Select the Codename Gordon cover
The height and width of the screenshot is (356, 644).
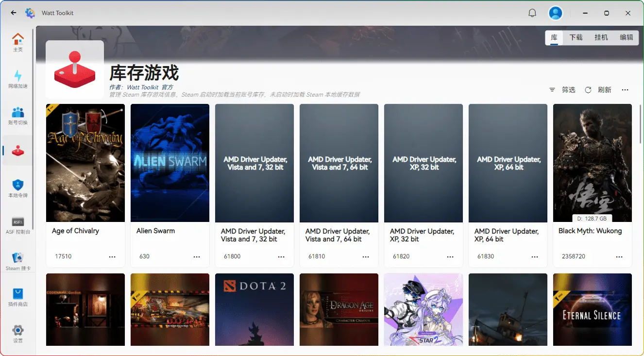[x=85, y=310]
